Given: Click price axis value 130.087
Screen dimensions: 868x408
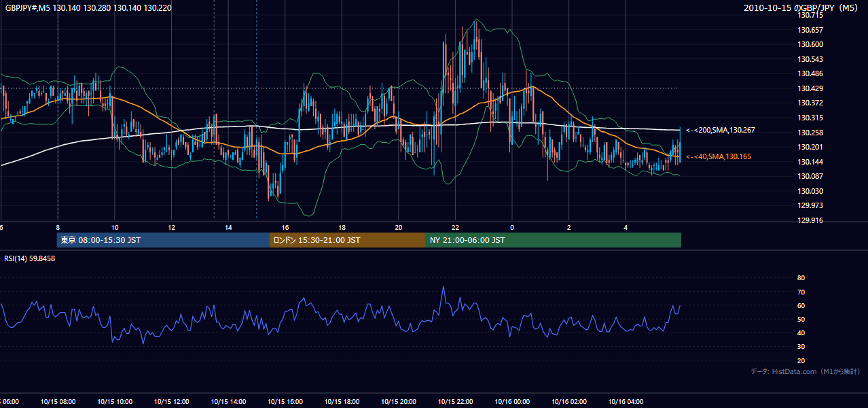Looking at the screenshot, I should (x=811, y=176).
